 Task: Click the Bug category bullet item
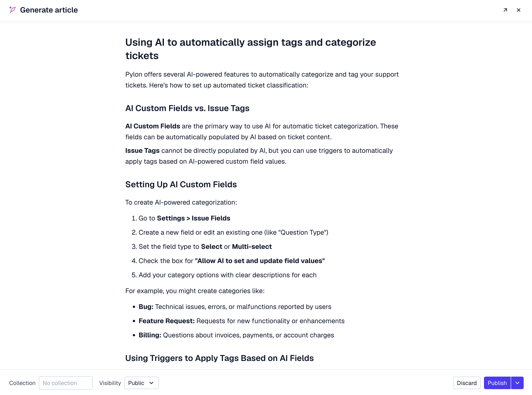235,306
